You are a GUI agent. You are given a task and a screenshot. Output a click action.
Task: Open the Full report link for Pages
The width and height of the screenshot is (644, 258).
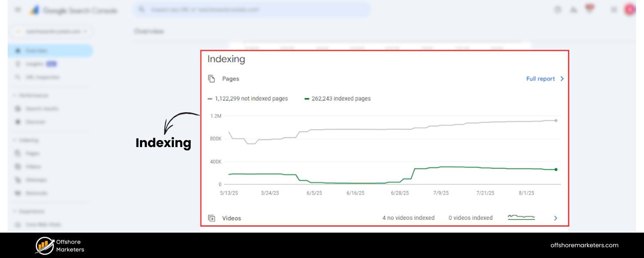pyautogui.click(x=541, y=79)
